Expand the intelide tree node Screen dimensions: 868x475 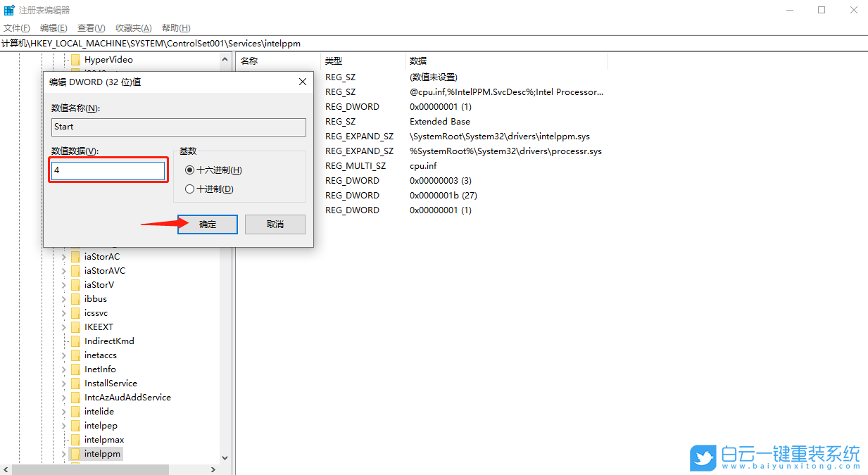point(63,411)
